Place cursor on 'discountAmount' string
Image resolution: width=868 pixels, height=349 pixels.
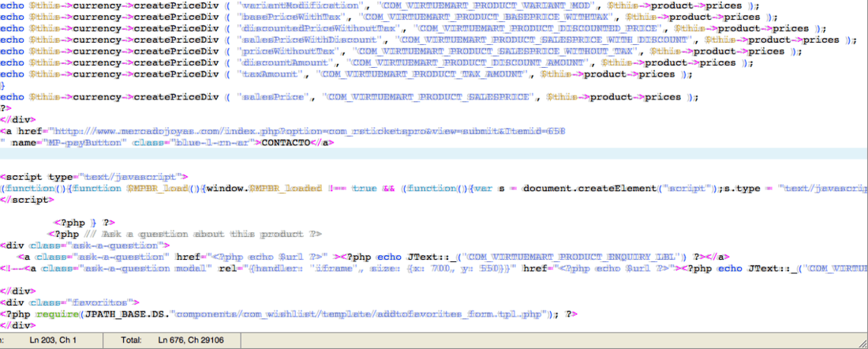click(288, 62)
